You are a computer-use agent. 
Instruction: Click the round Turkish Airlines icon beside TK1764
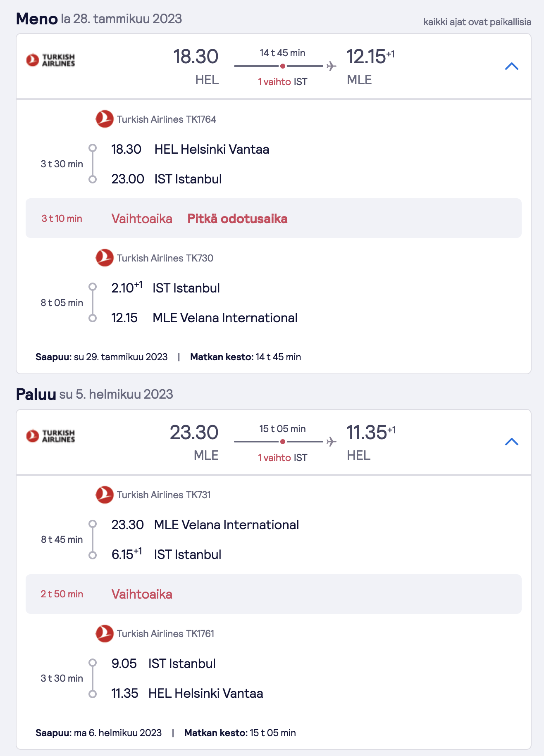click(104, 119)
